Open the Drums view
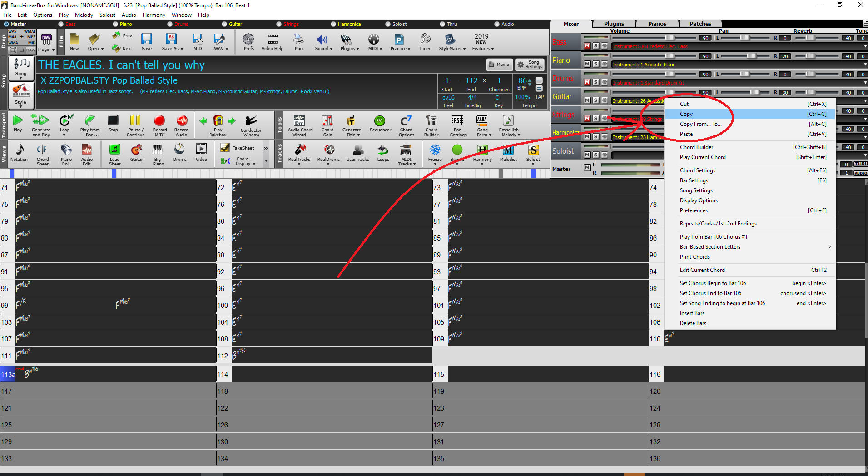 coord(179,153)
